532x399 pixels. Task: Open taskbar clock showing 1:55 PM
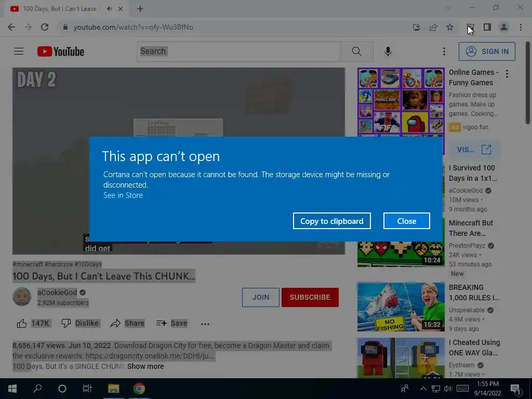(487, 389)
